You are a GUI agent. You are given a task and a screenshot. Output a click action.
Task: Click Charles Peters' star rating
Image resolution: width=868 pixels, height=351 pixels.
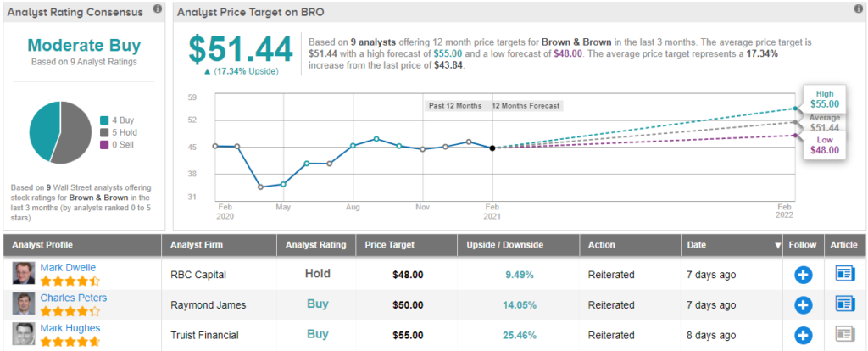click(x=70, y=311)
